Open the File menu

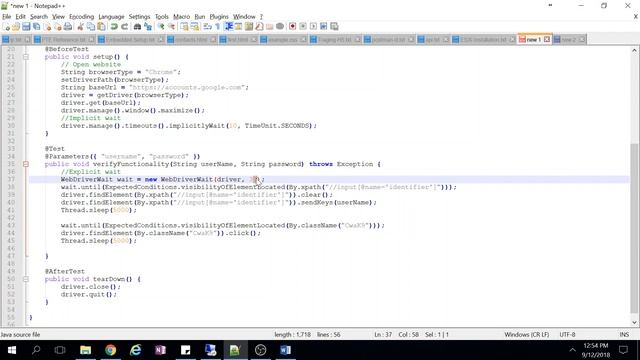[7, 17]
